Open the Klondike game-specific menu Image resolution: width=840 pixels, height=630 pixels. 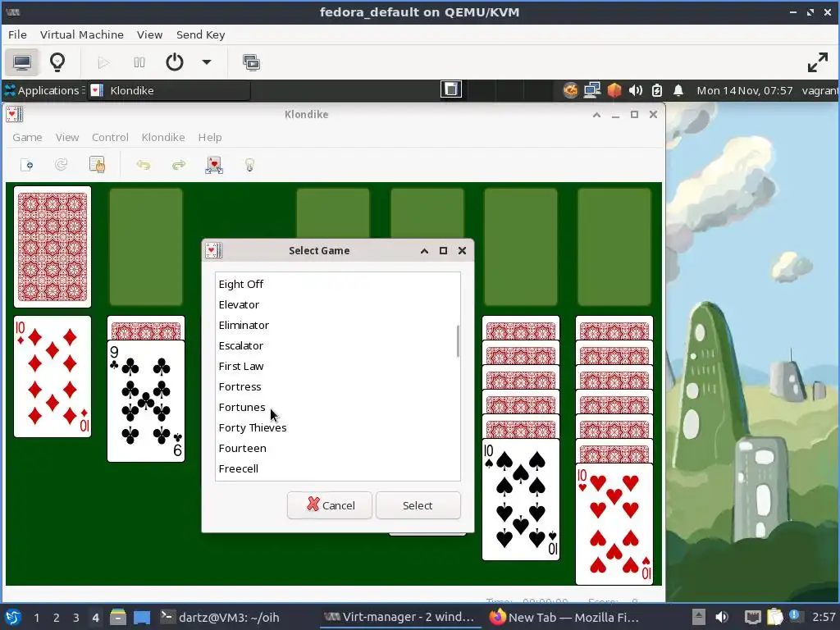pyautogui.click(x=163, y=138)
